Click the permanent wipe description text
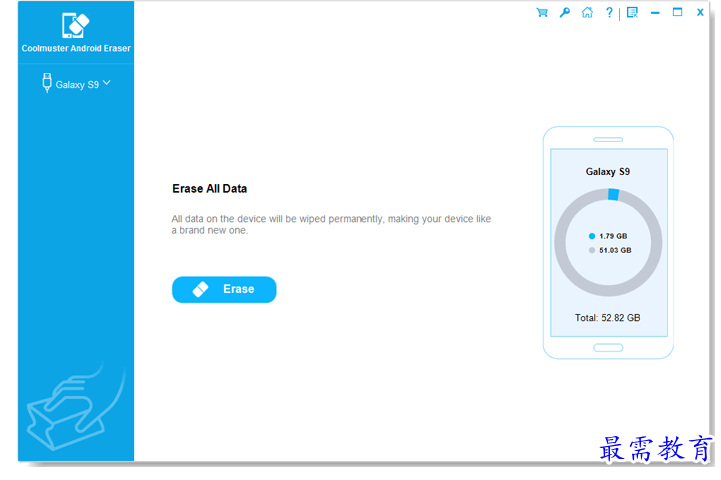This screenshot has width=721, height=480. (331, 224)
